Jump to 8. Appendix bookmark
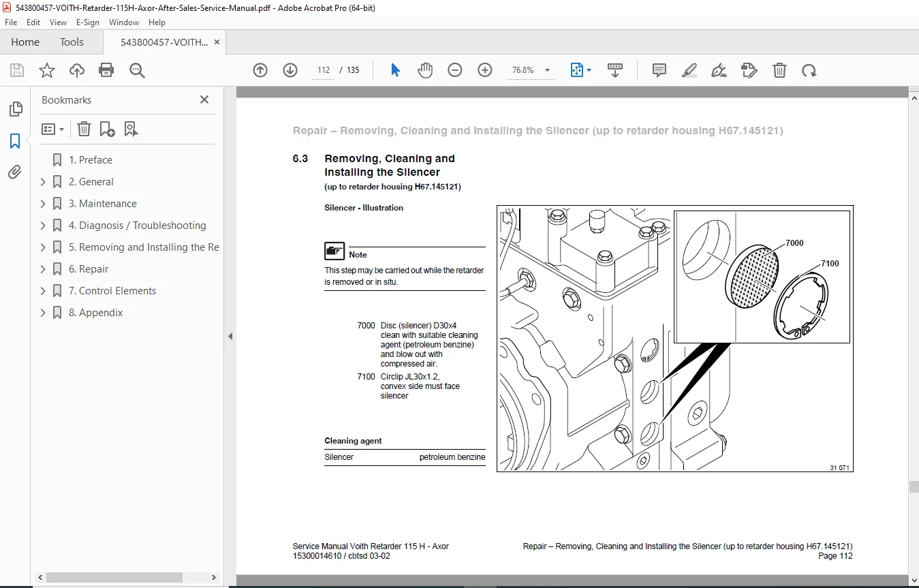The height and width of the screenshot is (588, 919). point(96,313)
